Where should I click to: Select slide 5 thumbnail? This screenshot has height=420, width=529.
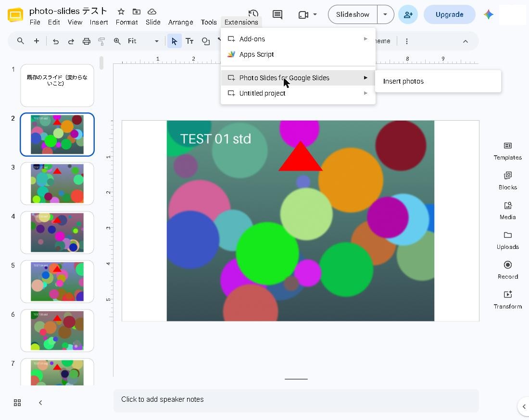tap(57, 282)
